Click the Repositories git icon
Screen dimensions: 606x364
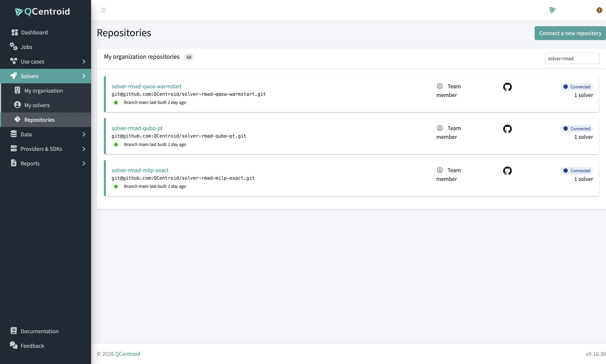pyautogui.click(x=18, y=120)
